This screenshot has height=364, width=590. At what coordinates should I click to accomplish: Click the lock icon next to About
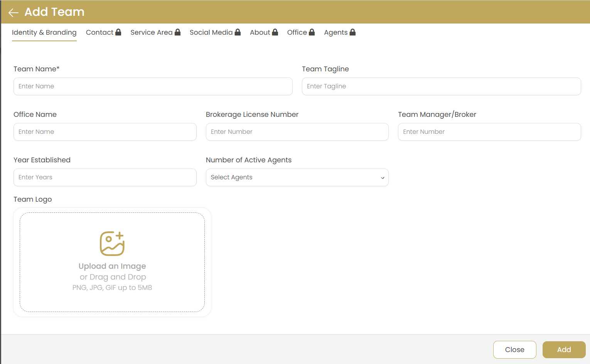click(x=275, y=32)
